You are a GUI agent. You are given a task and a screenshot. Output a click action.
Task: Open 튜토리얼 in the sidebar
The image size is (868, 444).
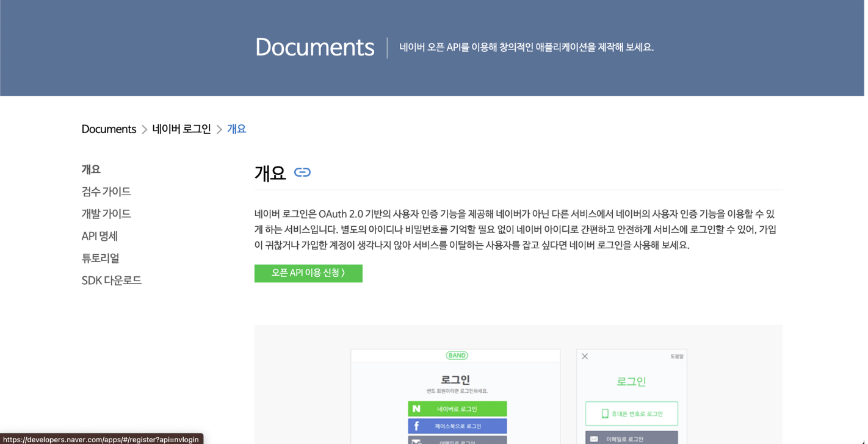(101, 259)
